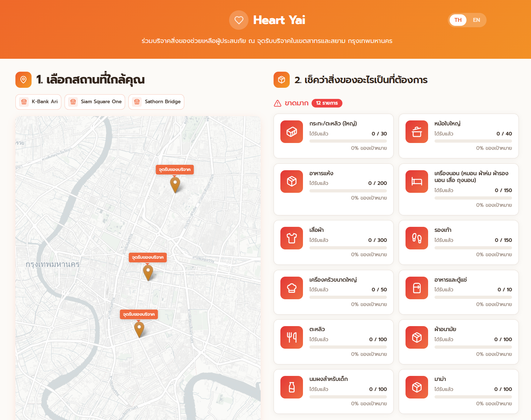This screenshot has width=531, height=420.
Task: Click the อาหารแห้ง progress bar
Action: tap(348, 191)
